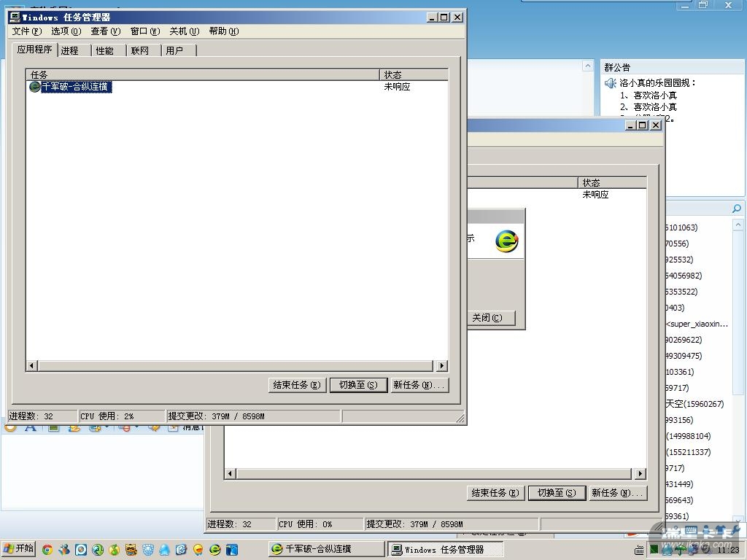Click right scroll arrow in background task list
The image size is (747, 560).
tap(640, 474)
